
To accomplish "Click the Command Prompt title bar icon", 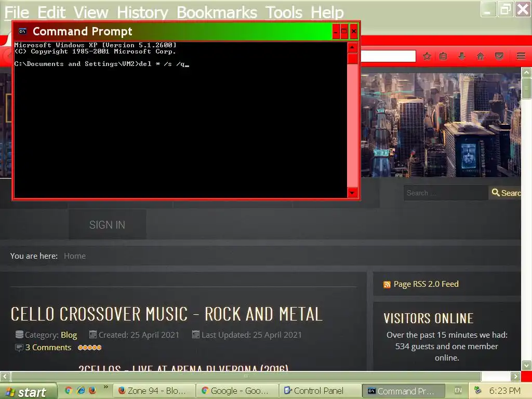I will tap(22, 31).
